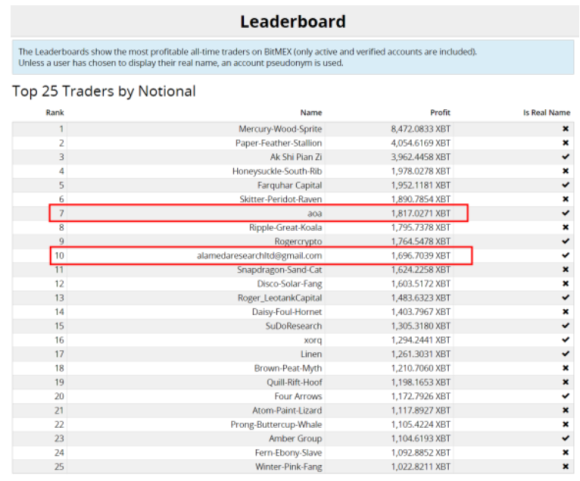Select trader name aoa

315,213
